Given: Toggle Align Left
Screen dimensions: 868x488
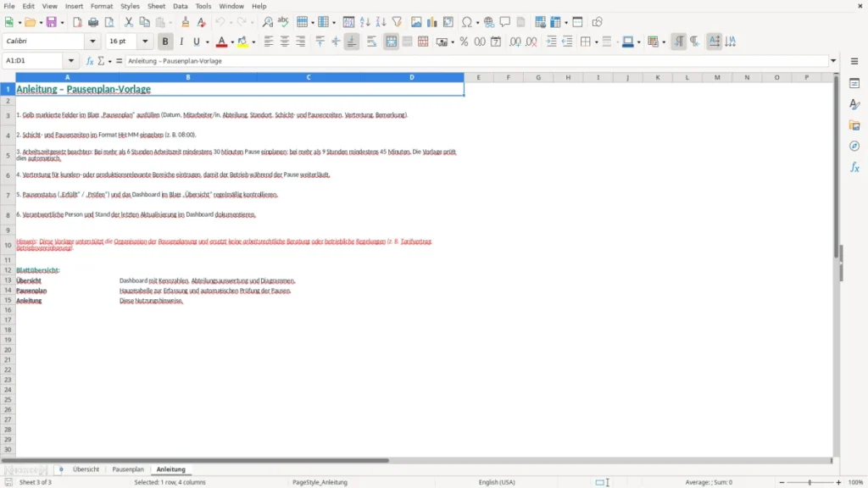Looking at the screenshot, I should (x=269, y=42).
